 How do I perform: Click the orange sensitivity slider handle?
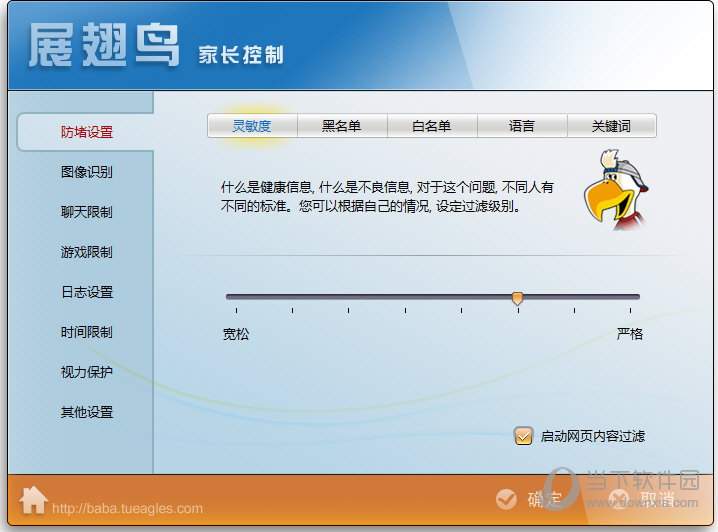coord(517,299)
